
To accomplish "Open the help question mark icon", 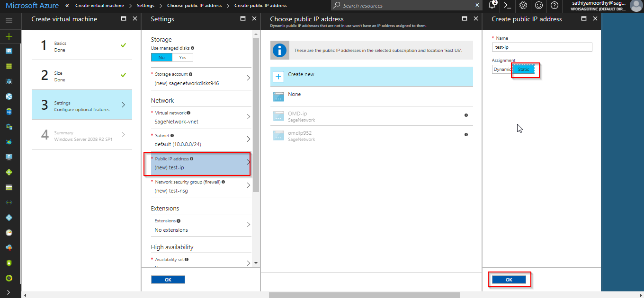I will (x=554, y=6).
